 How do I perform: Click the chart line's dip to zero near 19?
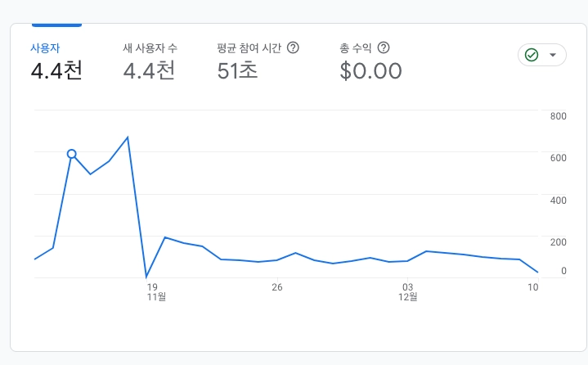point(146,277)
